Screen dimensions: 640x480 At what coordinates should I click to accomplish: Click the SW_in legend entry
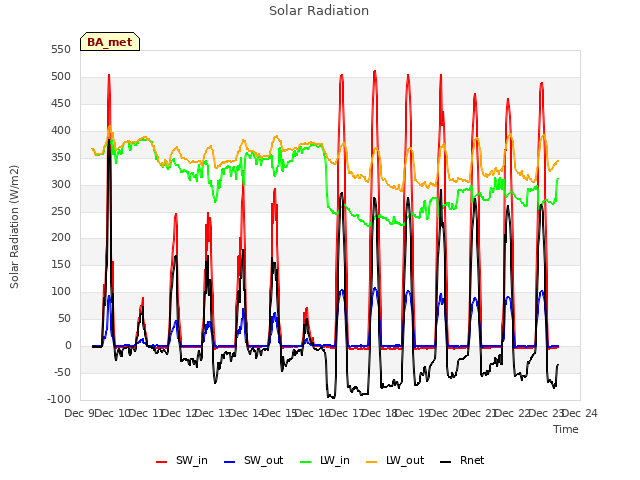(182, 460)
